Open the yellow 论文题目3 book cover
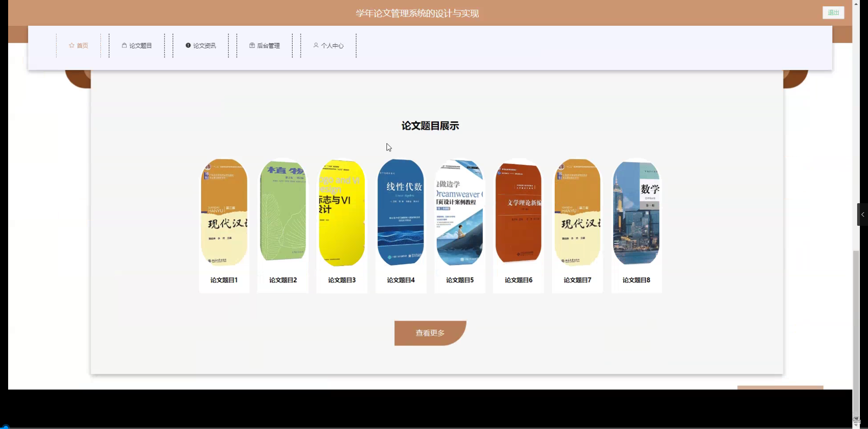This screenshot has height=429, width=868. tap(342, 213)
